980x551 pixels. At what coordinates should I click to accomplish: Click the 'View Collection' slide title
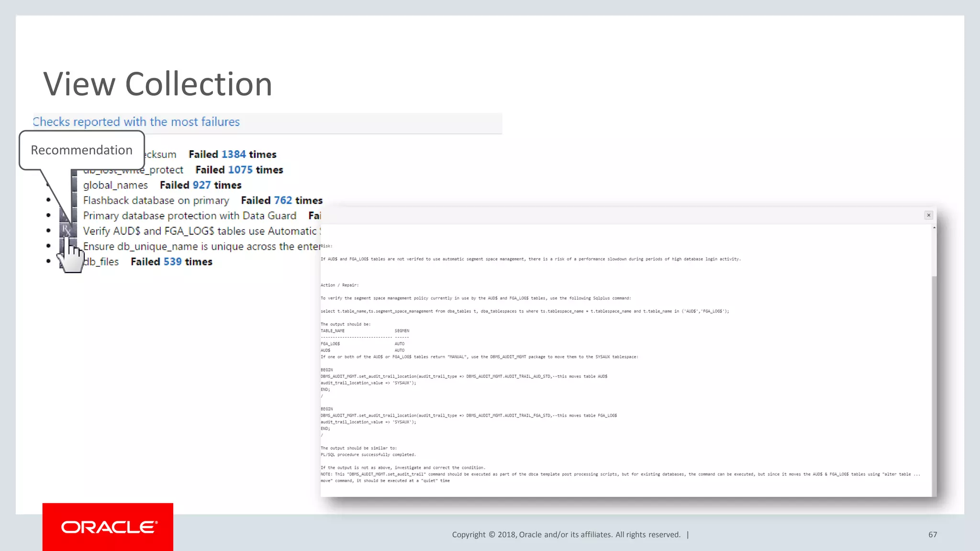(x=158, y=84)
